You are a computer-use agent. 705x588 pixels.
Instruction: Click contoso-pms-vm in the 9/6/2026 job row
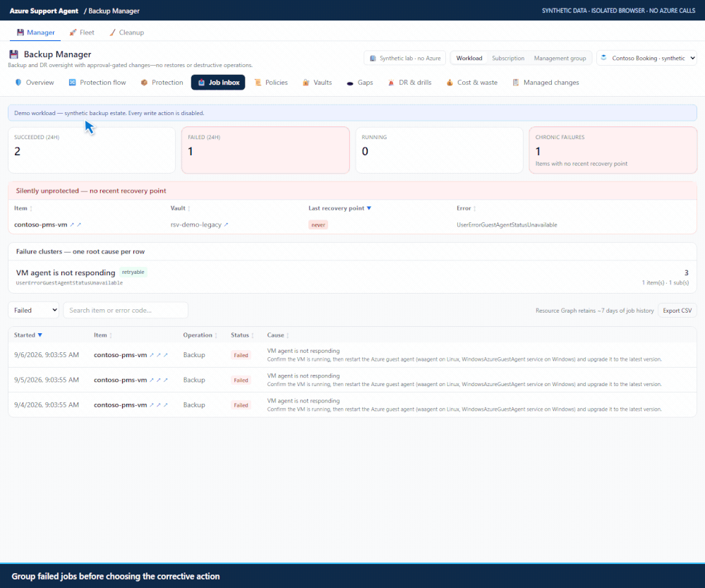point(121,355)
